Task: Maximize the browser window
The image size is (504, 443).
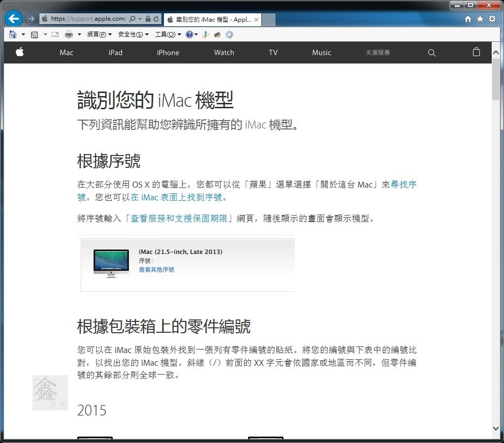Action: (x=470, y=5)
